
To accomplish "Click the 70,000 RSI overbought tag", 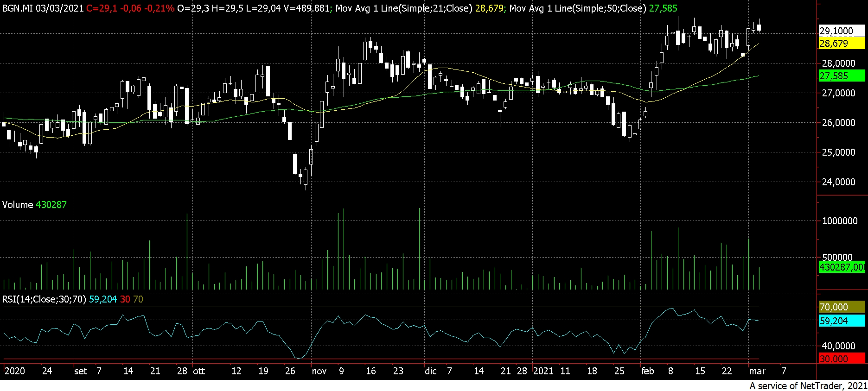I will [842, 307].
